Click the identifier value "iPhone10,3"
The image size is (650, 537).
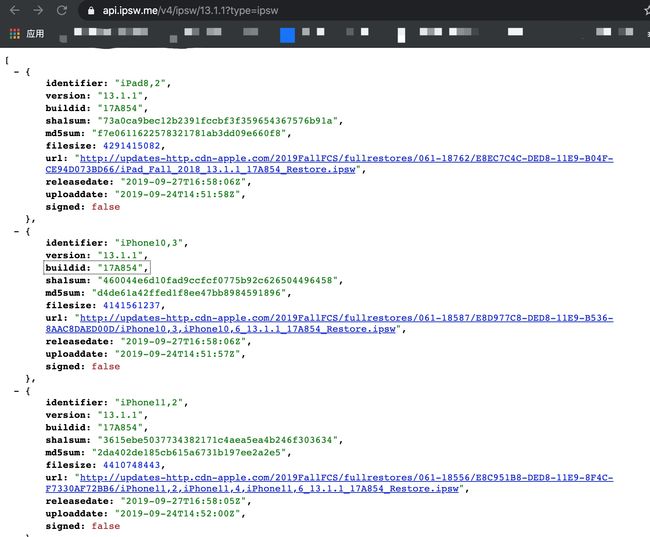tap(149, 243)
